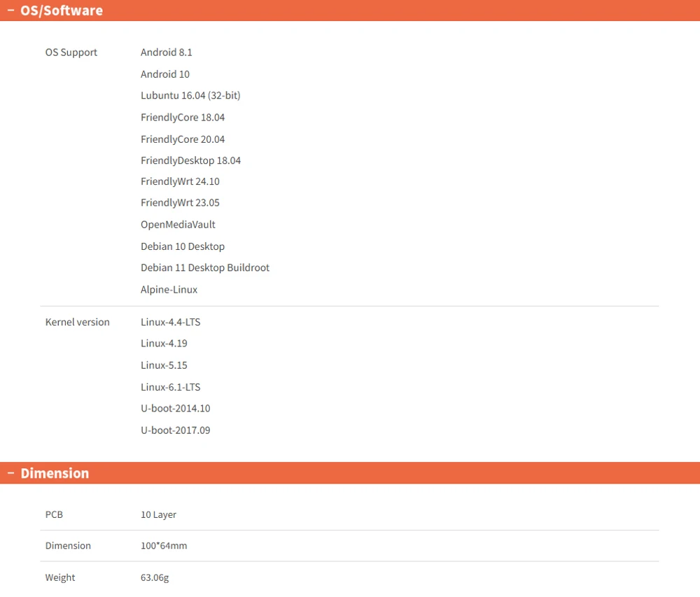Select the 63.06g weight value
This screenshot has width=700, height=597.
(x=155, y=578)
